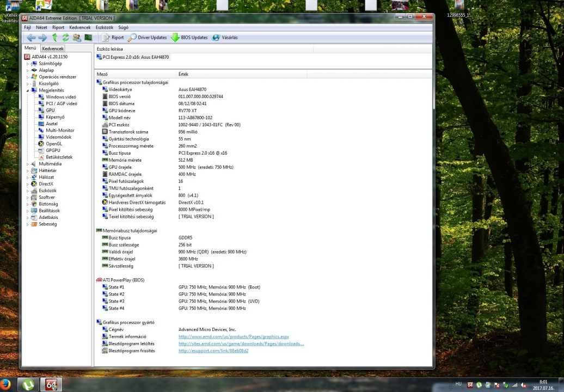The width and height of the screenshot is (564, 392).
Task: Expand the Hálózat tree node
Action: [x=28, y=177]
